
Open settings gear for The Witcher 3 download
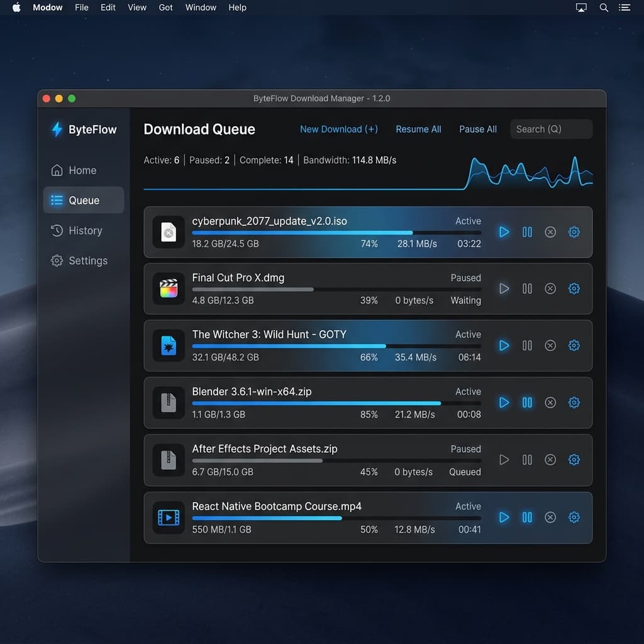(x=574, y=345)
